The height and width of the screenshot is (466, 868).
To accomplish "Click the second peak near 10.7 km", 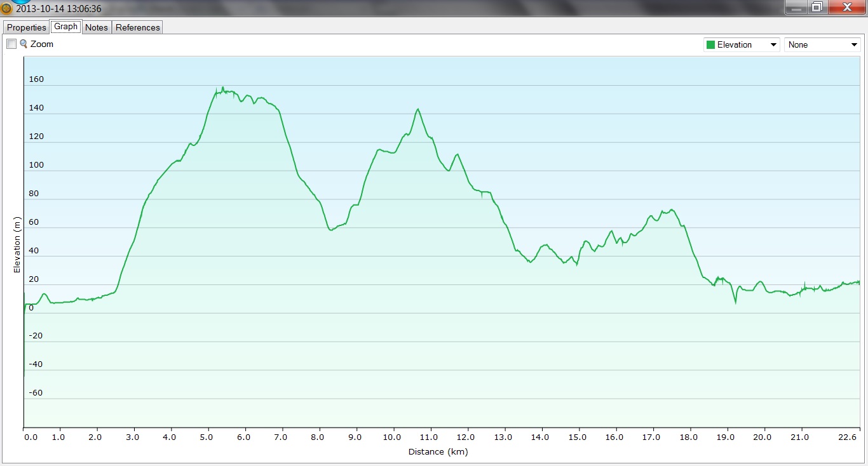I will click(x=417, y=109).
